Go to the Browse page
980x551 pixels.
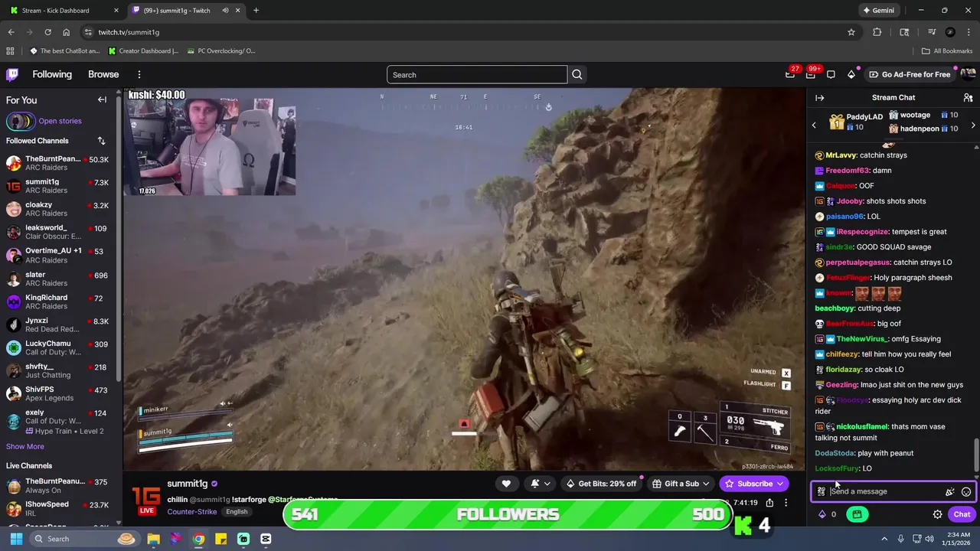(103, 74)
